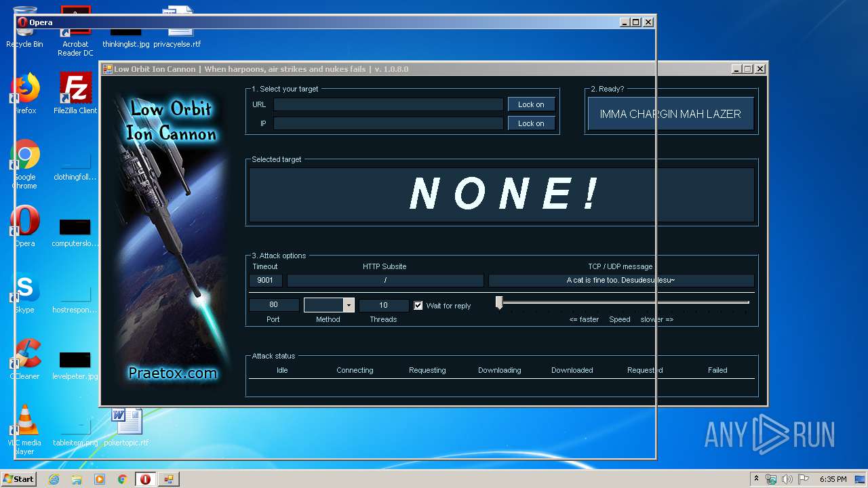The height and width of the screenshot is (488, 868).
Task: Select the hostrespon... desktop file
Action: click(x=75, y=300)
